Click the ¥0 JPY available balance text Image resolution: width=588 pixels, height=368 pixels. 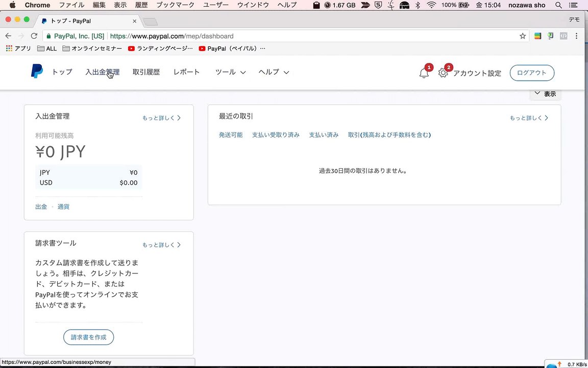(60, 152)
